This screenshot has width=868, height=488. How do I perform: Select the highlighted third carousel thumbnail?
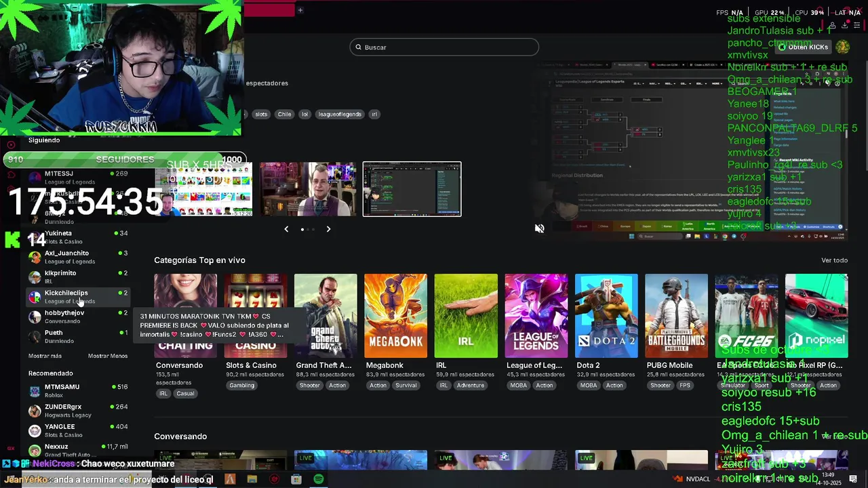(412, 189)
